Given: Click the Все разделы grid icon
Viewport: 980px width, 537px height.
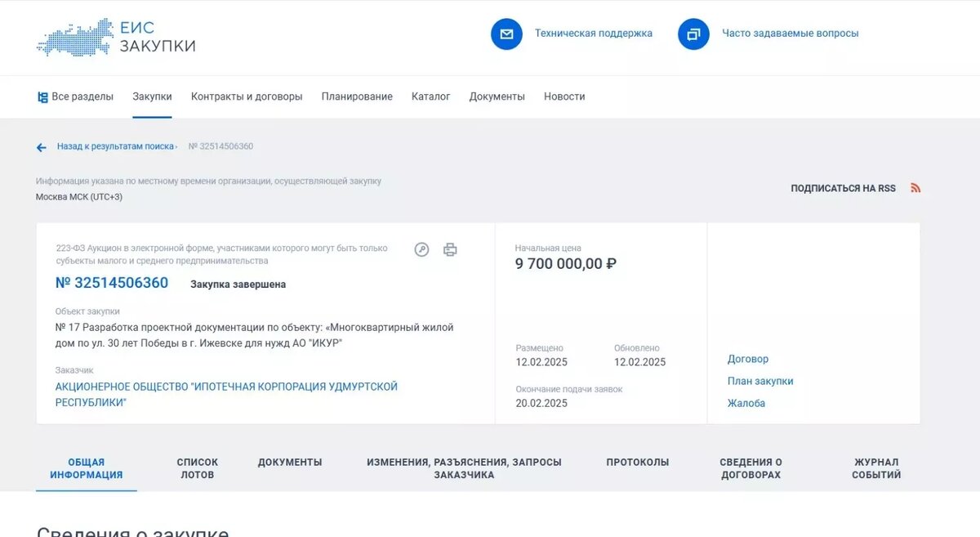Looking at the screenshot, I should pyautogui.click(x=44, y=96).
